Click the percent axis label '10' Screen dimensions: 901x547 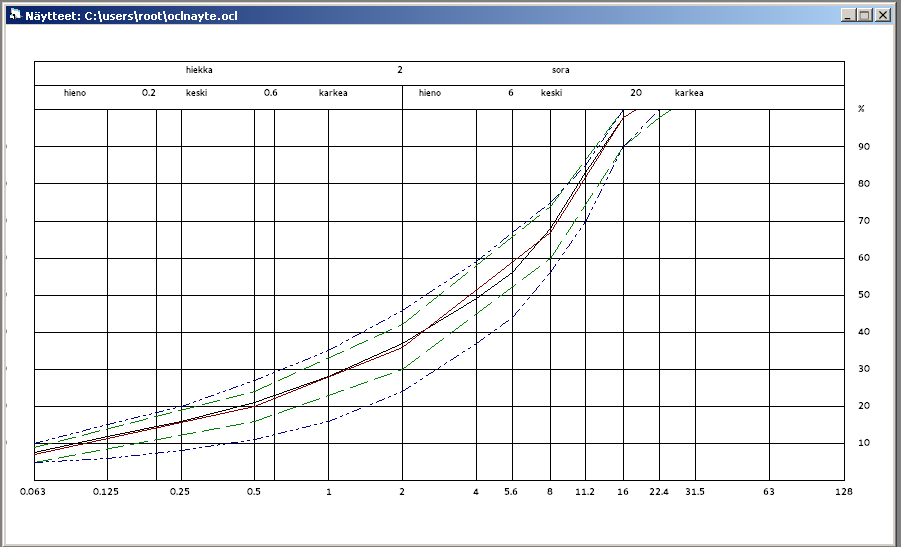864,443
